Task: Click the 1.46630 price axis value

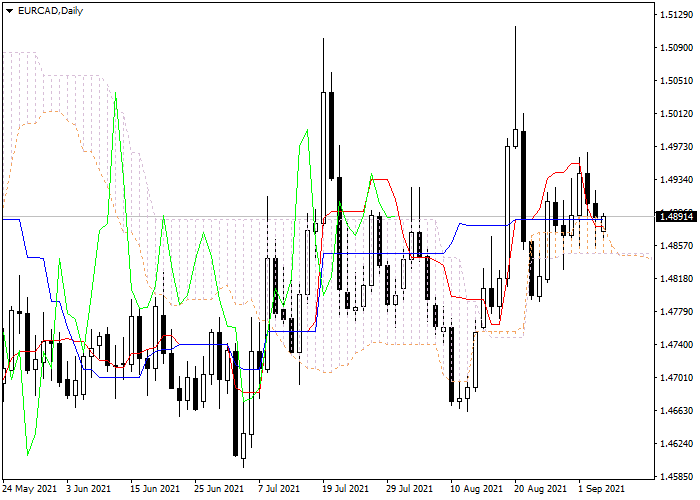Action: coord(676,411)
